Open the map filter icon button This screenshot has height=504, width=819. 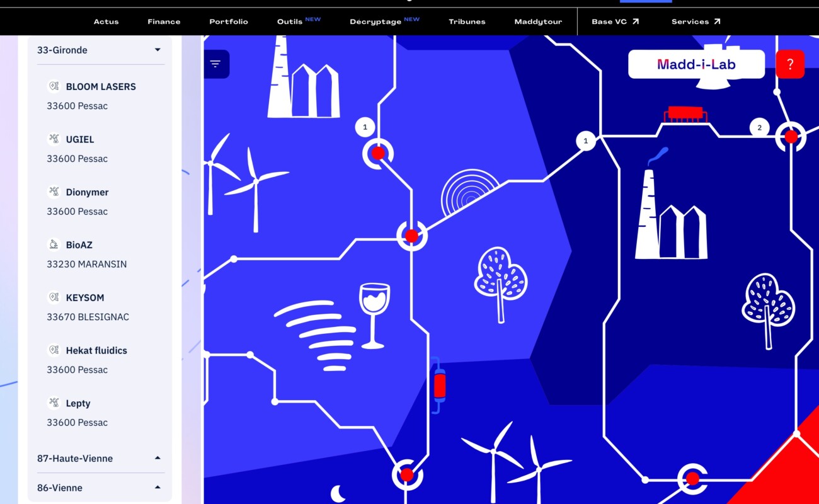coord(215,64)
